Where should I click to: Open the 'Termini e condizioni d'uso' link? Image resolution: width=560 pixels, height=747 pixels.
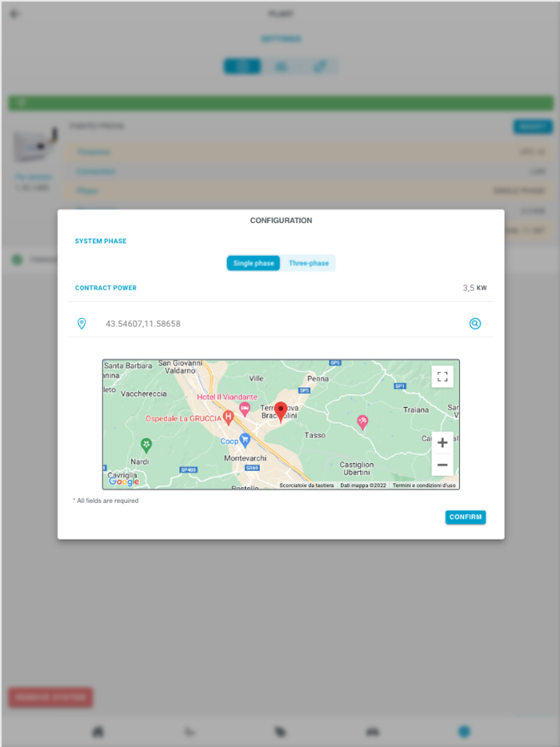click(424, 485)
